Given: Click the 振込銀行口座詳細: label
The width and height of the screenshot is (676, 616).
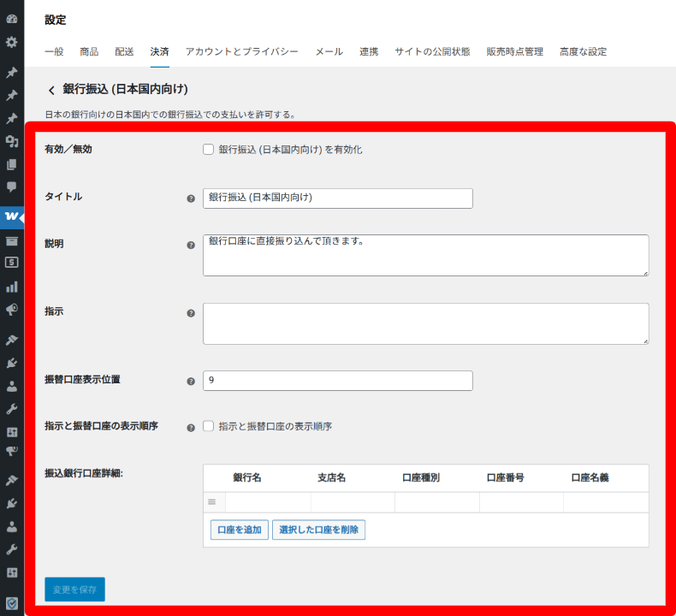Looking at the screenshot, I should click(x=84, y=473).
